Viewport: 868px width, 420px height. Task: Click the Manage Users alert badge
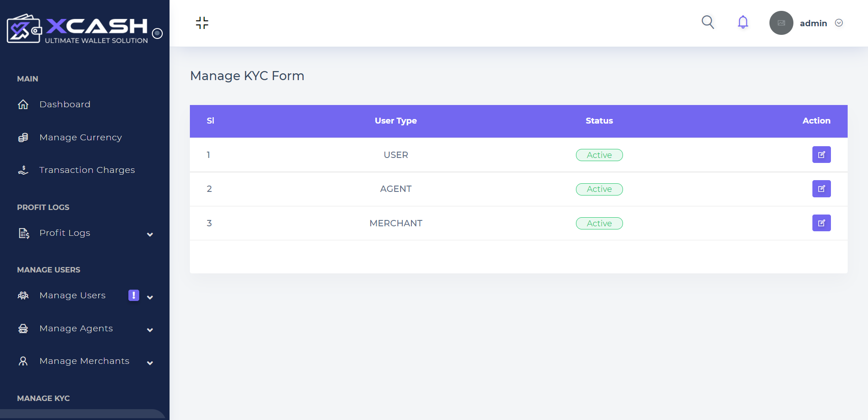134,295
